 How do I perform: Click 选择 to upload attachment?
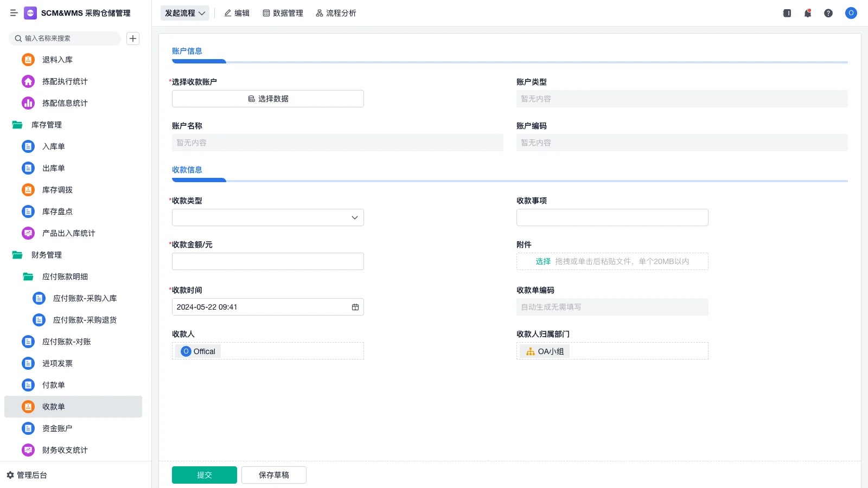pyautogui.click(x=543, y=261)
